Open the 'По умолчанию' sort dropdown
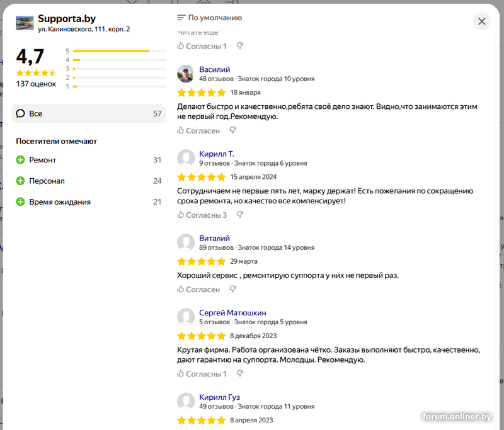 click(210, 18)
